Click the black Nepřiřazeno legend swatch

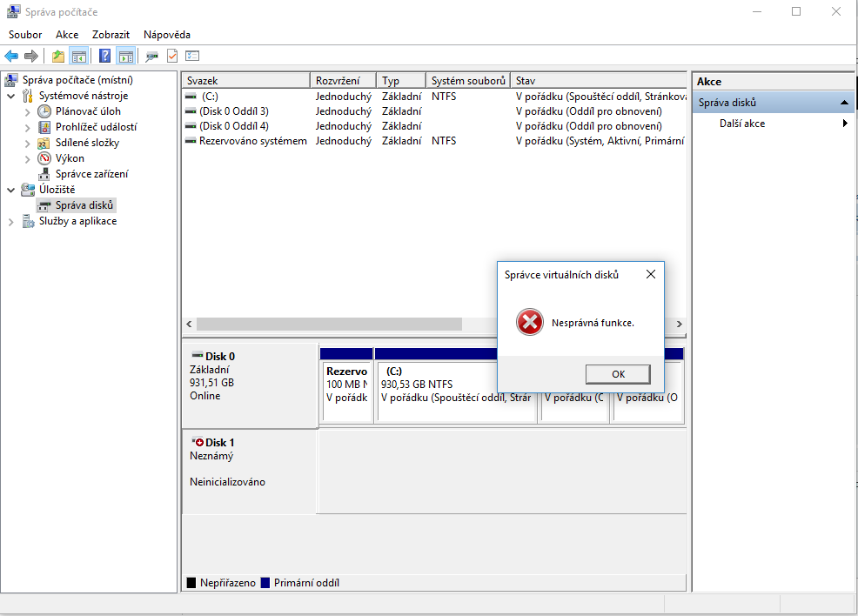pyautogui.click(x=191, y=583)
